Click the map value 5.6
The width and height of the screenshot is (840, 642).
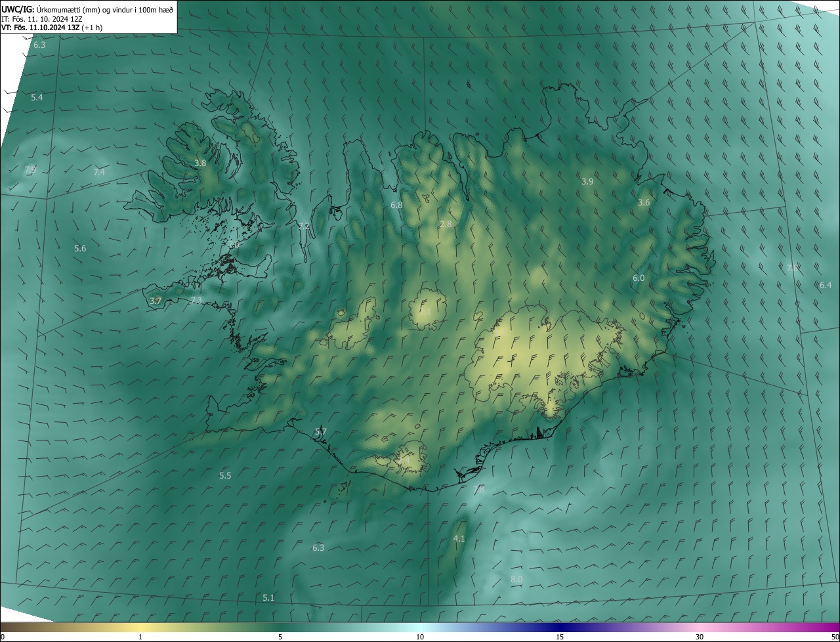pyautogui.click(x=80, y=248)
